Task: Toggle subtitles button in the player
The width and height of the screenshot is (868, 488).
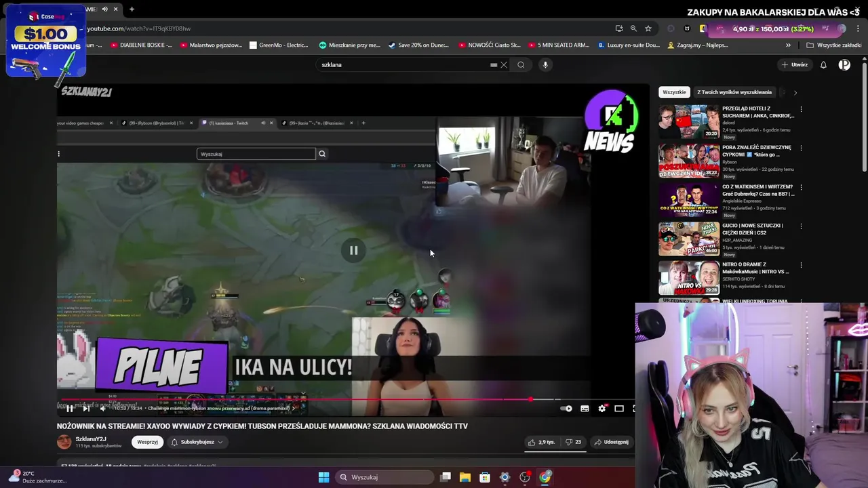Action: [x=585, y=409]
